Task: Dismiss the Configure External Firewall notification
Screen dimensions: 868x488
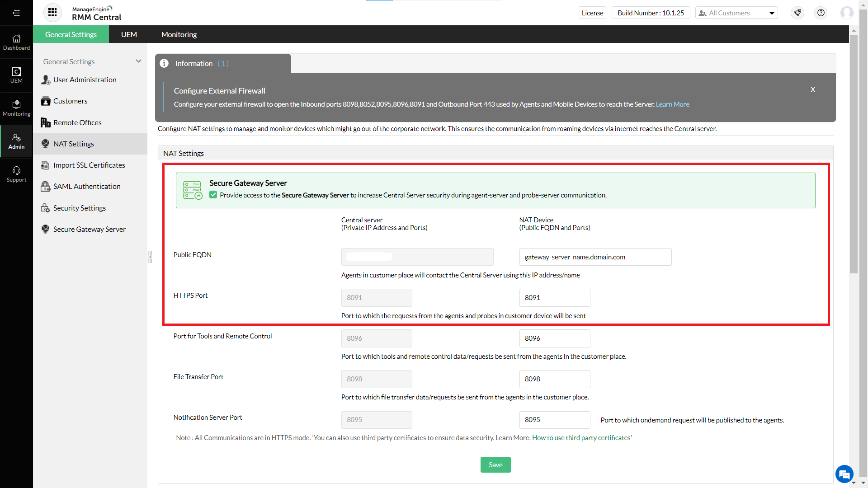Action: pyautogui.click(x=812, y=89)
